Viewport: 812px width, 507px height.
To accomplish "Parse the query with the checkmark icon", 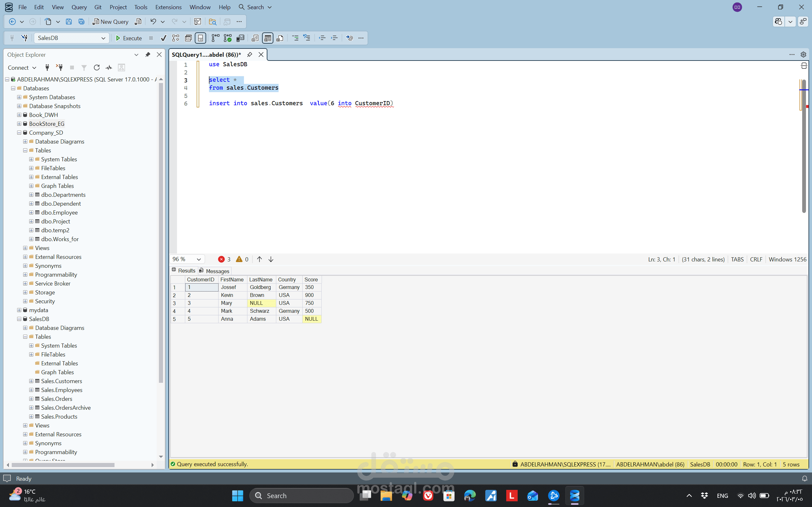I will (163, 38).
